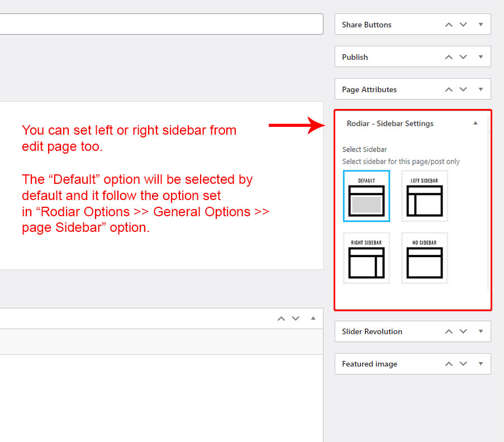Move Featured image panel down
The image size is (504, 442).
463,364
